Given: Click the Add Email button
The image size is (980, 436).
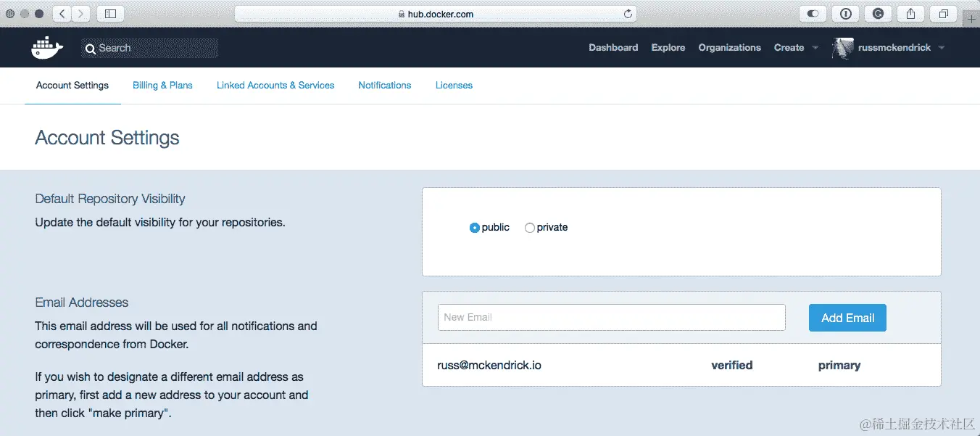Looking at the screenshot, I should (x=847, y=318).
